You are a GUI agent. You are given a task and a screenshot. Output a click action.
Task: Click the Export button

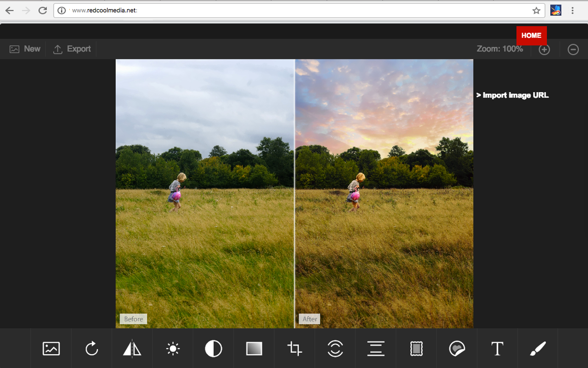point(72,49)
